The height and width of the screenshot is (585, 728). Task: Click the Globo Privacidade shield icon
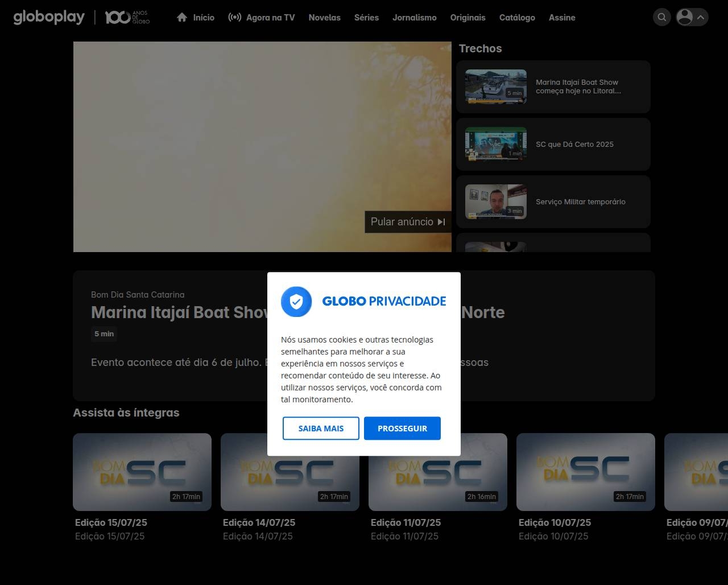coord(296,302)
